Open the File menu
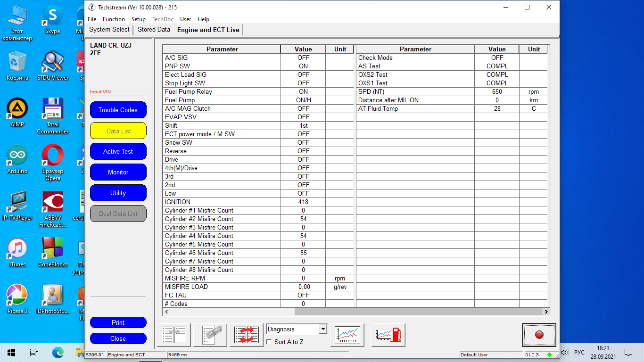This screenshot has width=644, height=362. click(92, 19)
